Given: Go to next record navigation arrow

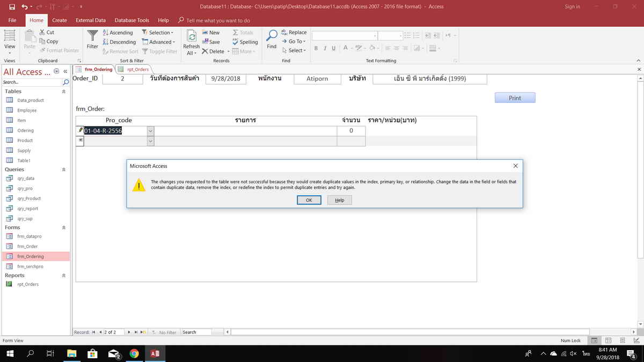Looking at the screenshot, I should click(129, 332).
